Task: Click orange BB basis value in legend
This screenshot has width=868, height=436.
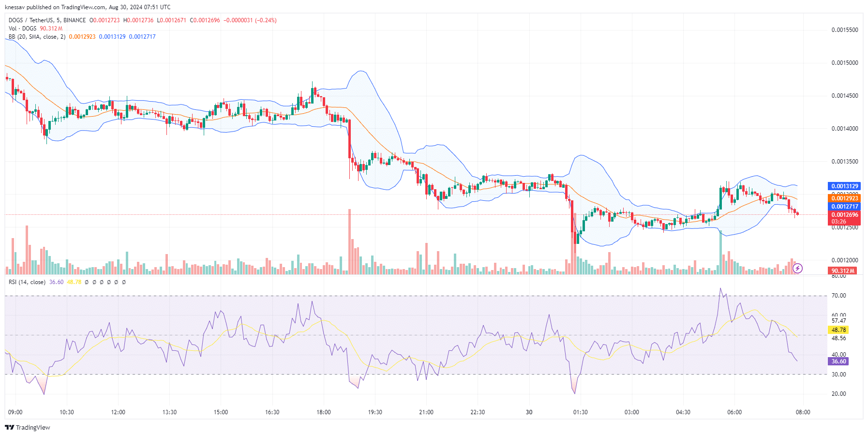Action: 82,37
